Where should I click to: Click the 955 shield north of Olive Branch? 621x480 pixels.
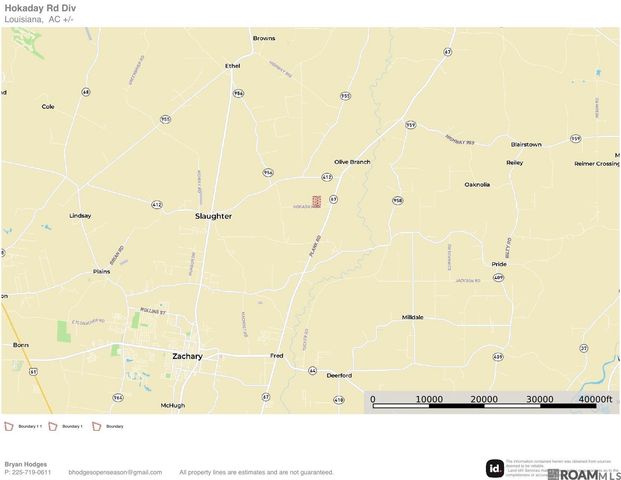point(345,96)
